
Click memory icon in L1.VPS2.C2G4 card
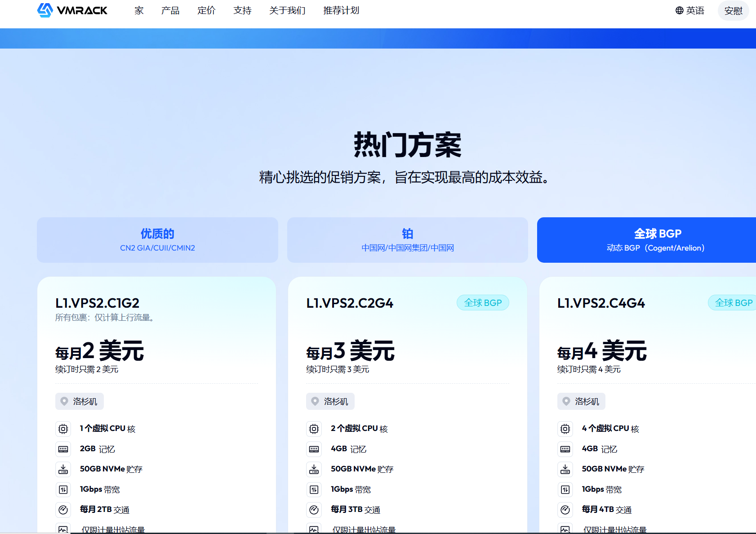coord(314,449)
